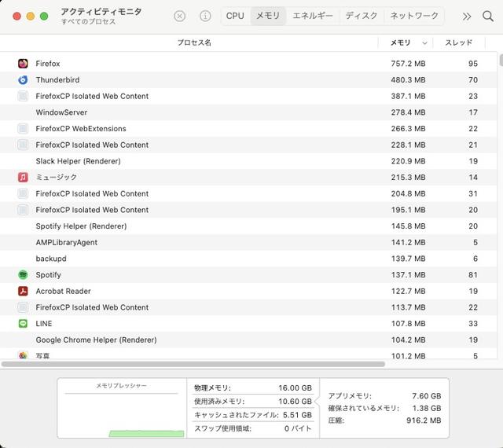Click the stop process (X) toolbar icon
Viewport: 503px width, 448px height.
pos(180,16)
